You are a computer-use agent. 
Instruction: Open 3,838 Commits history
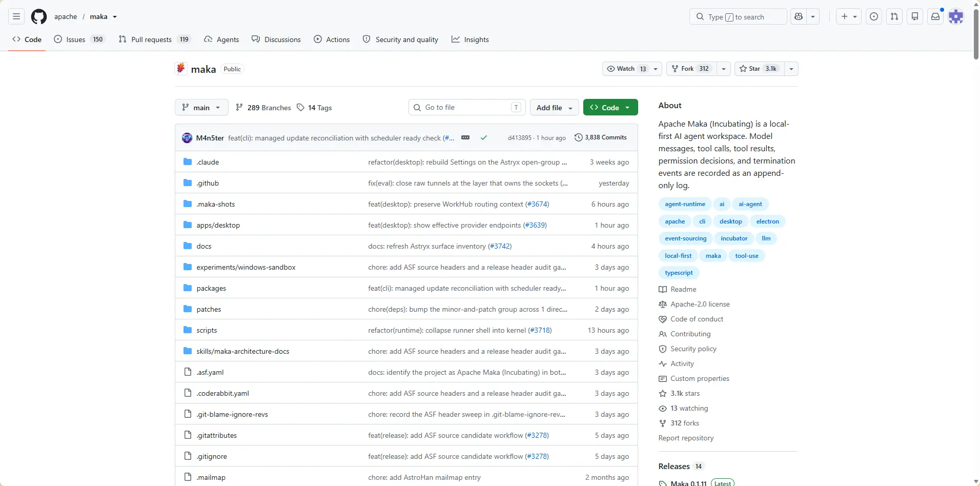pos(601,137)
